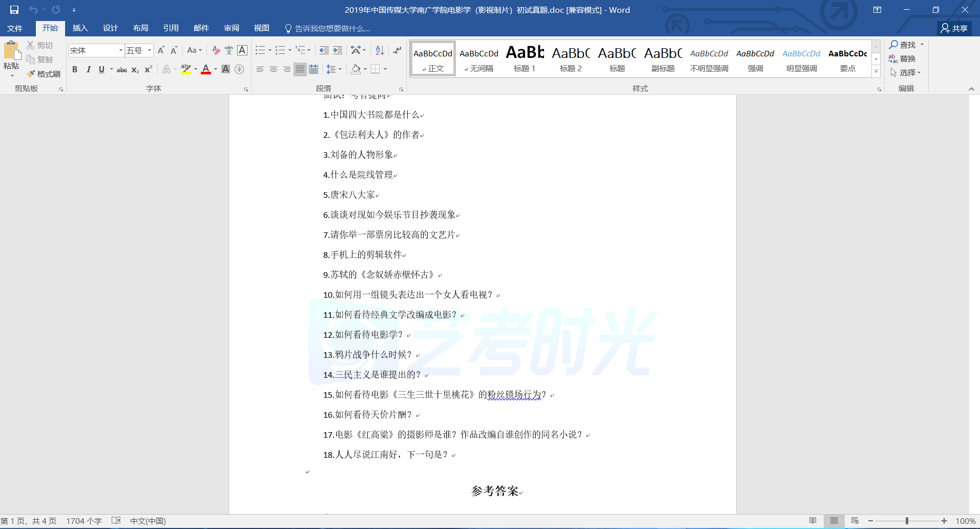
Task: Click the 告诉我您想要做什么 search box
Action: (x=332, y=28)
